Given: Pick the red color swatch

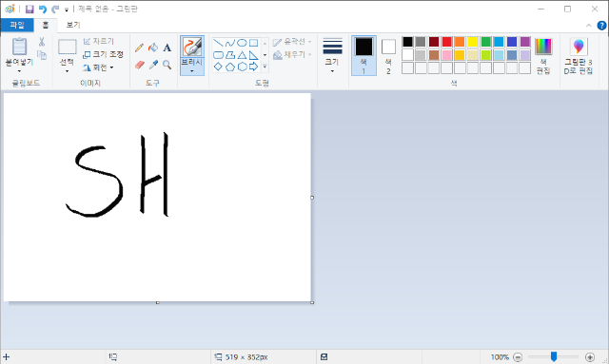Looking at the screenshot, I should (446, 42).
